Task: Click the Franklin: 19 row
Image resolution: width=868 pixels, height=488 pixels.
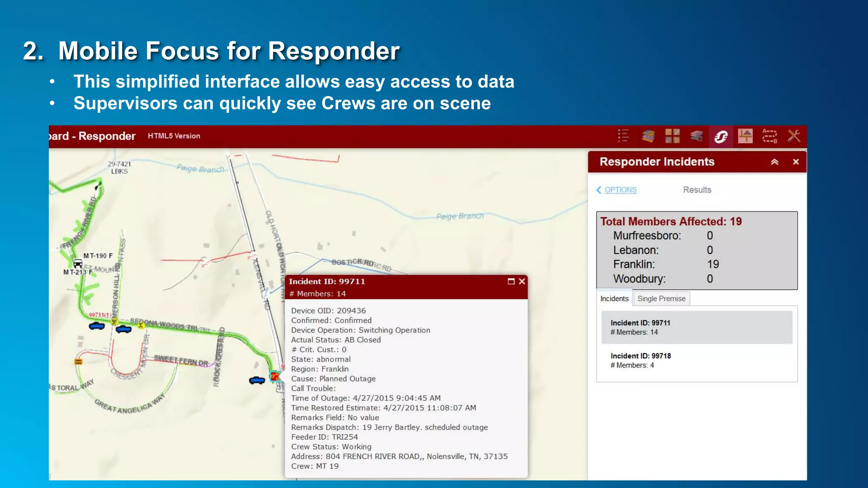Action: pyautogui.click(x=666, y=264)
